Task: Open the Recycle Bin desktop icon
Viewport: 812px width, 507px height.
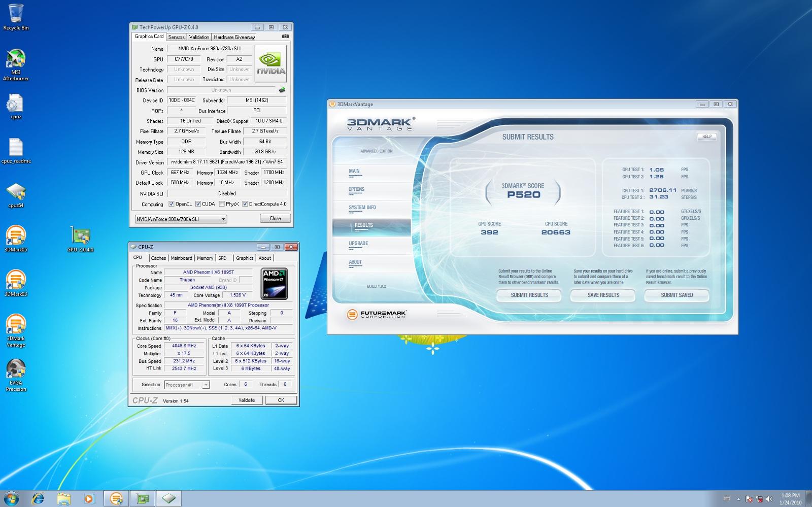Action: point(16,17)
